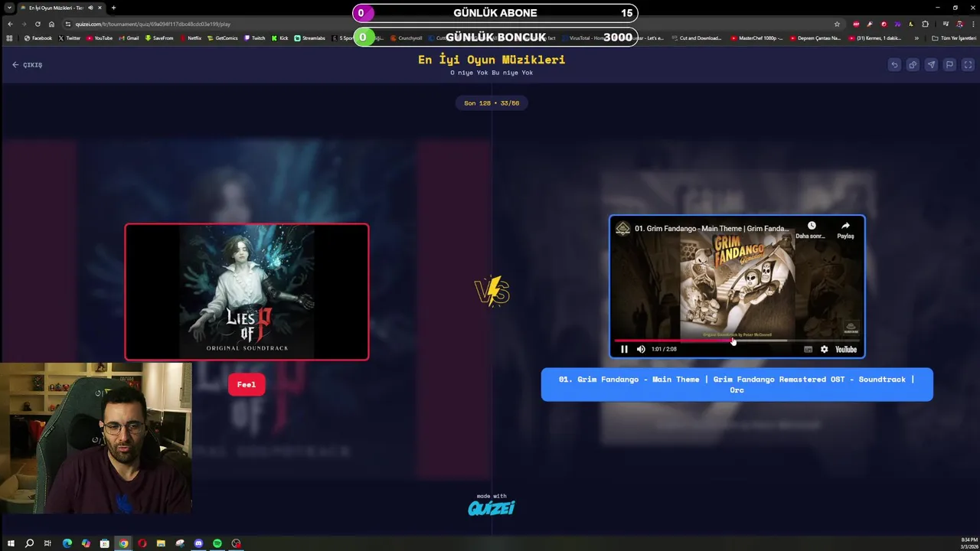Open Spotify from the taskbar
This screenshot has width=980, height=551.
(217, 543)
